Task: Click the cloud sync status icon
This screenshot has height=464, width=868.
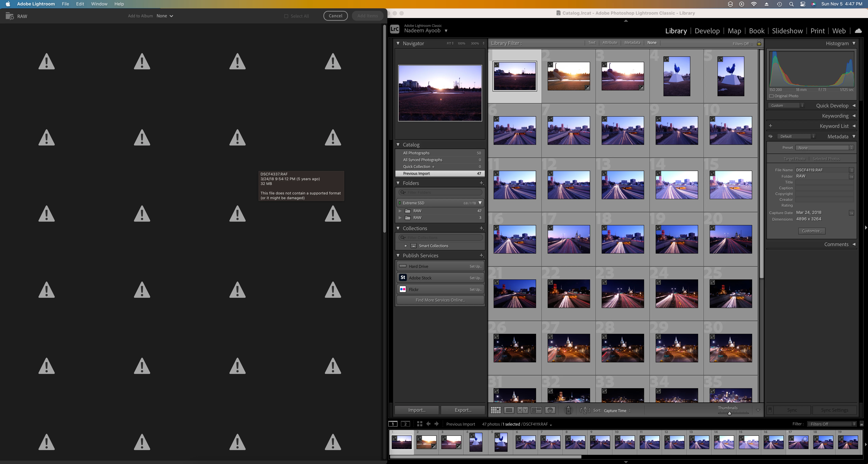Action: (858, 31)
